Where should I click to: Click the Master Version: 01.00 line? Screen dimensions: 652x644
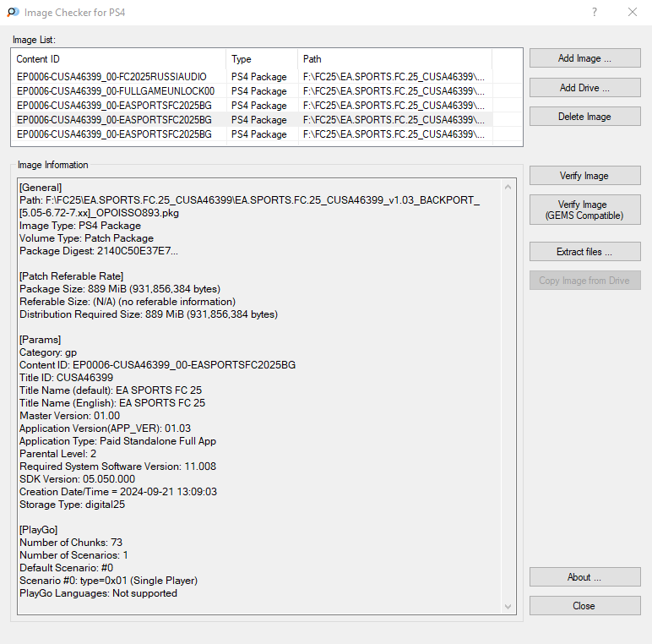coord(70,416)
